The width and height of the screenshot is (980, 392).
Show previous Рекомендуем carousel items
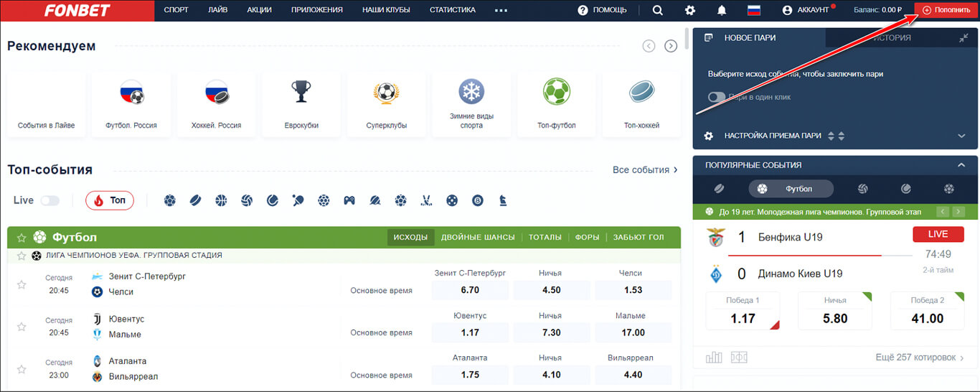(649, 46)
